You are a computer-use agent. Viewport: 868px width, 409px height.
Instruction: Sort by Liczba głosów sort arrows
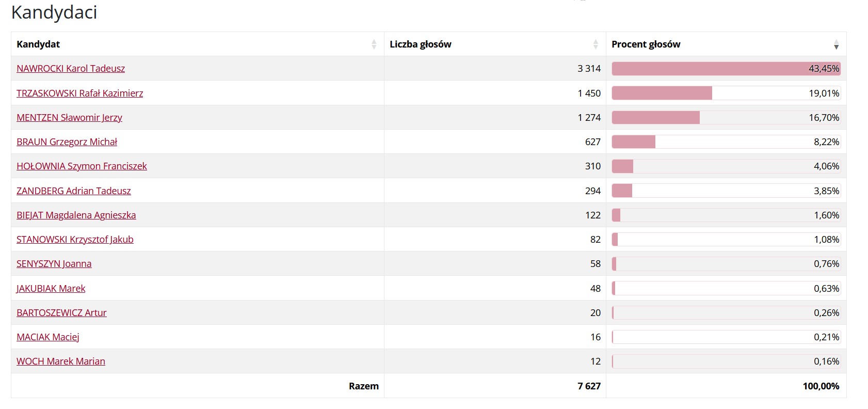[596, 44]
